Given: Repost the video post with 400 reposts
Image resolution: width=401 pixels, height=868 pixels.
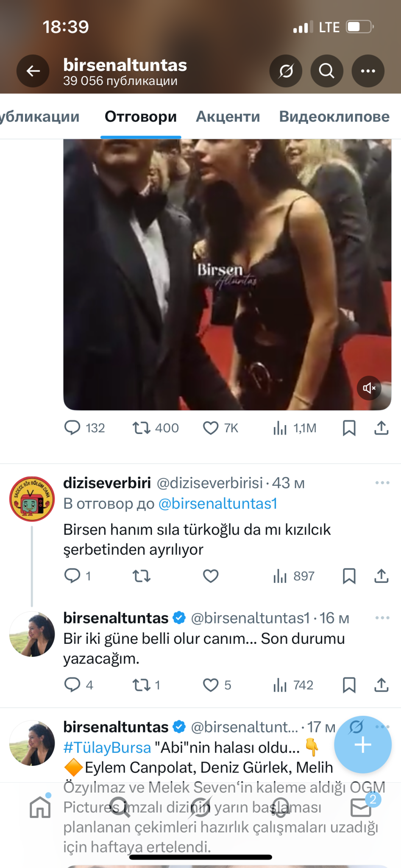Looking at the screenshot, I should [x=142, y=428].
